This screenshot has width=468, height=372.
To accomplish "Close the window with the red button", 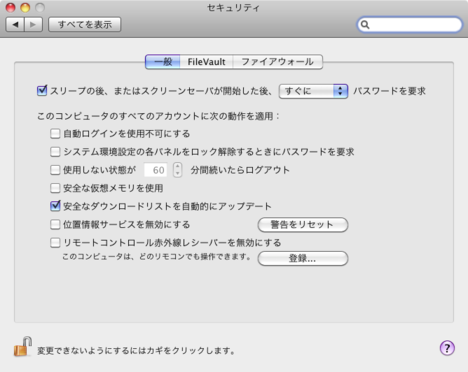I will 11,7.
